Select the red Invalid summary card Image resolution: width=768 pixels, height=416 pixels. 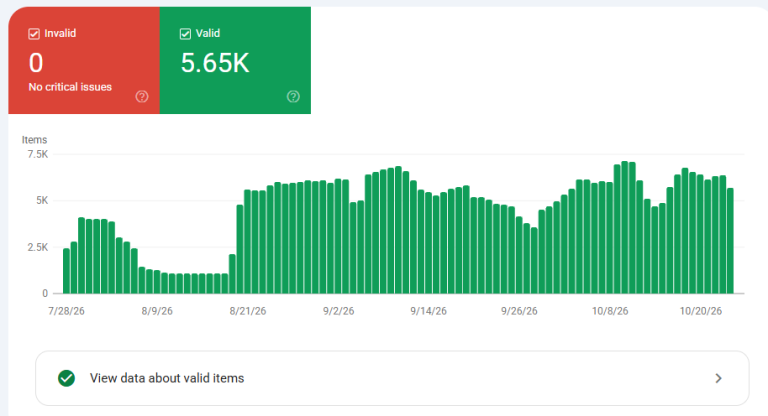pos(84,60)
